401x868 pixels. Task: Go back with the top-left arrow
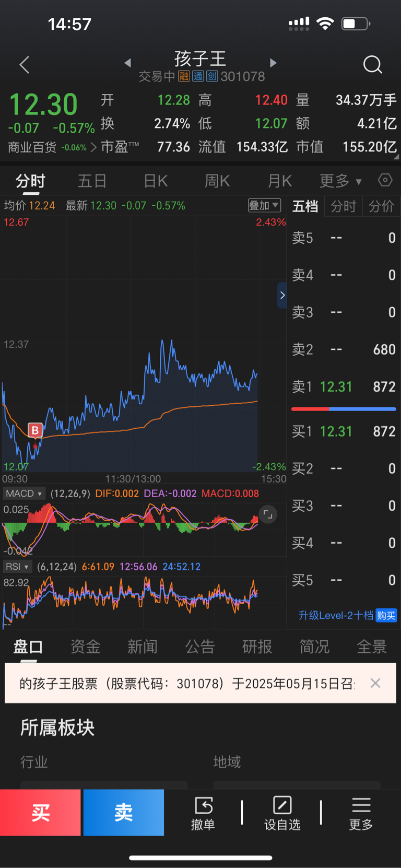pos(24,65)
